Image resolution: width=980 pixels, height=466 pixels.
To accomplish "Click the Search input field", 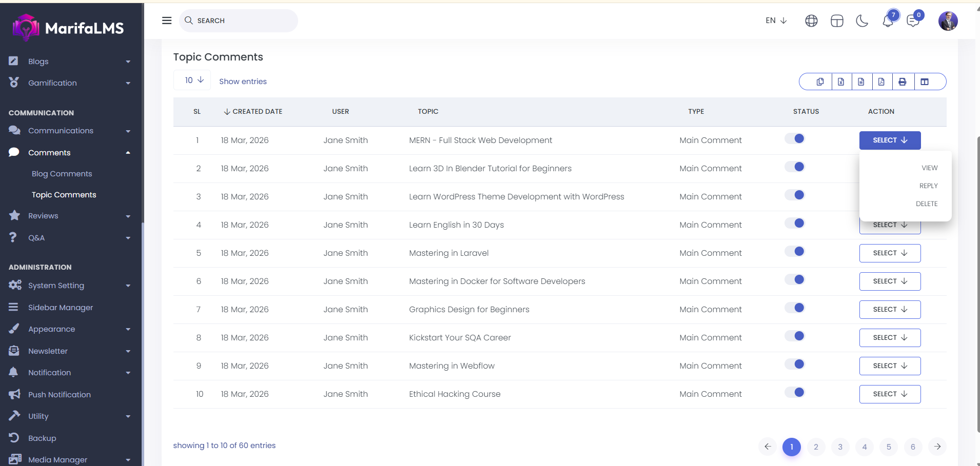I will point(241,21).
